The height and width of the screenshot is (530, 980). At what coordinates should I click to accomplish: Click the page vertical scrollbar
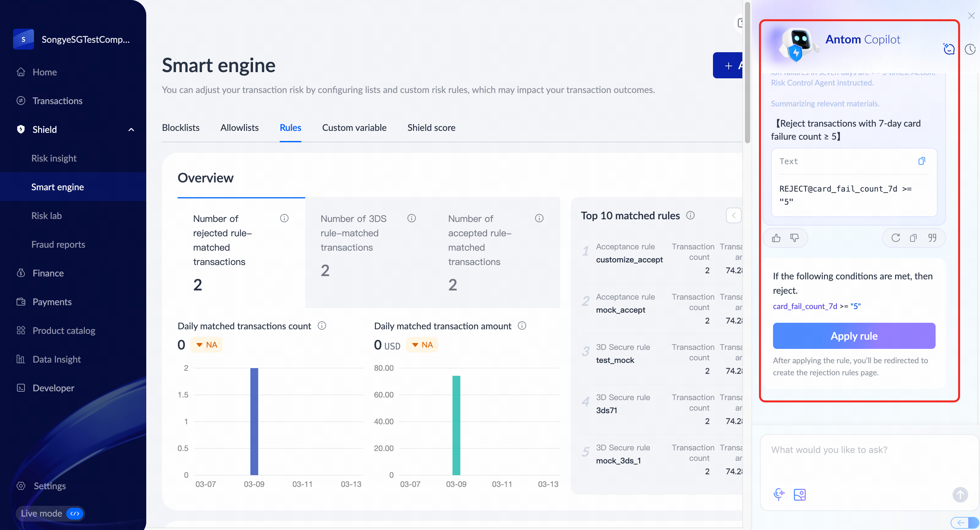coord(747,72)
